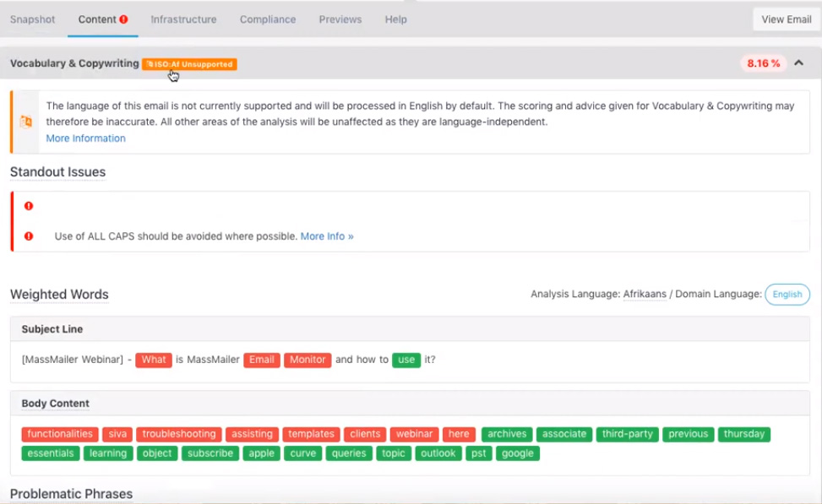Image resolution: width=822 pixels, height=504 pixels.
Task: Click the red 'here' word tag
Action: pos(459,434)
